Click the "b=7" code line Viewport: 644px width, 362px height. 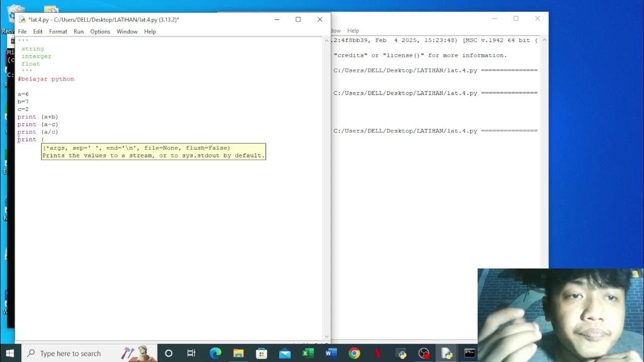[23, 102]
